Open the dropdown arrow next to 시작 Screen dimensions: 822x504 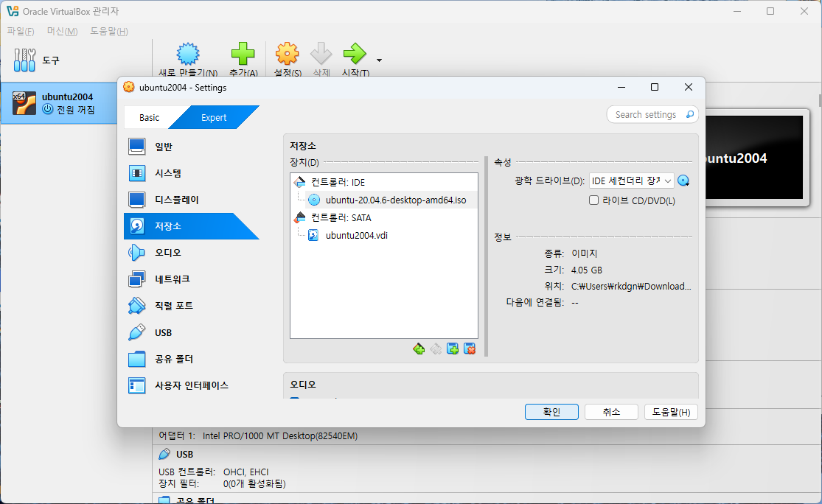379,60
